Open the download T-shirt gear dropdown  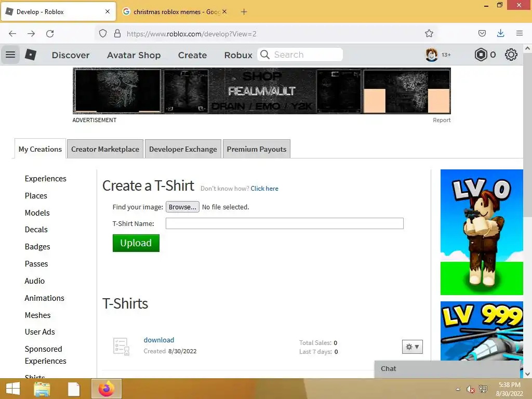pyautogui.click(x=412, y=347)
